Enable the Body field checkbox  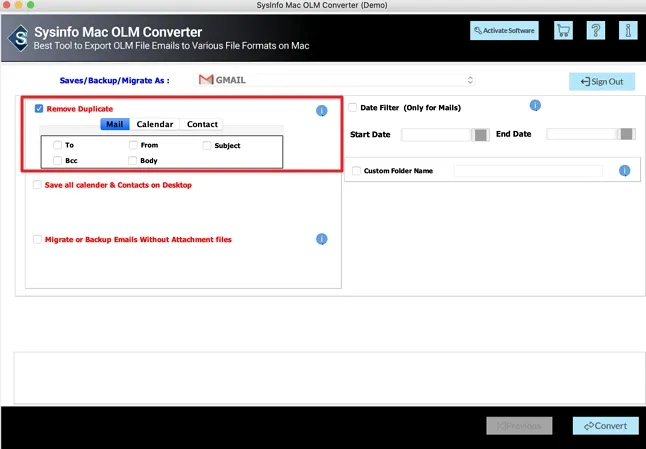(x=132, y=160)
